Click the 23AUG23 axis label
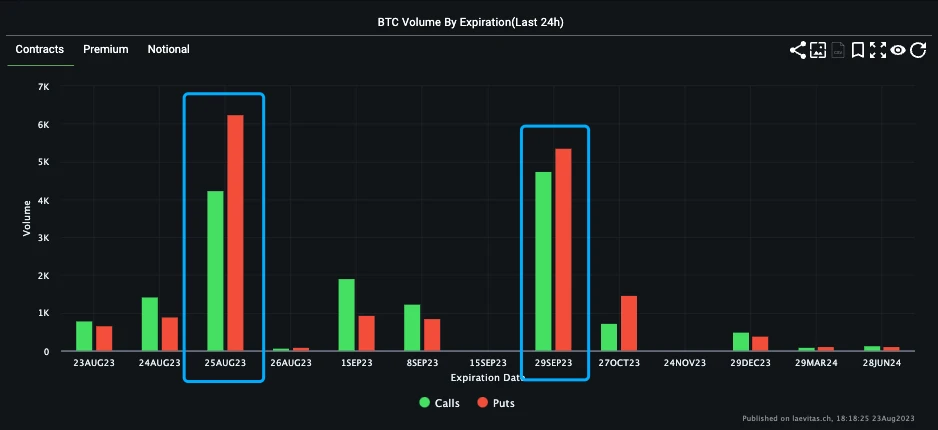 pos(95,363)
